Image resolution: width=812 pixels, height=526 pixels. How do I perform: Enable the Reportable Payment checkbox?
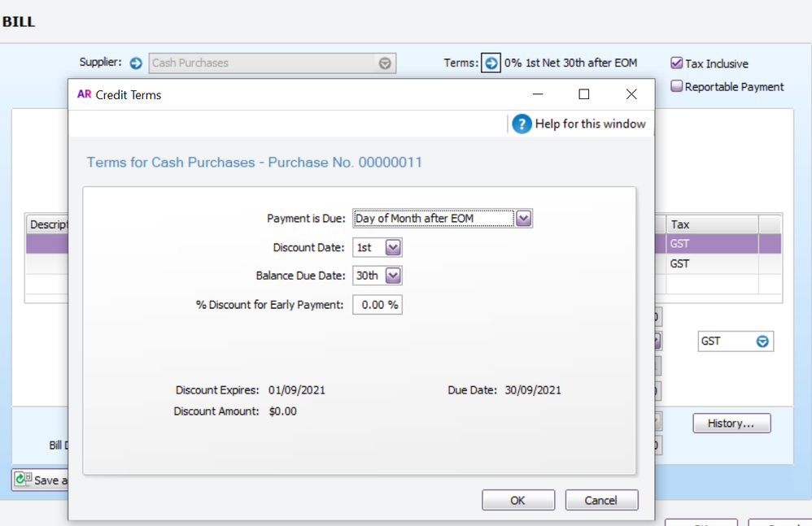[676, 86]
